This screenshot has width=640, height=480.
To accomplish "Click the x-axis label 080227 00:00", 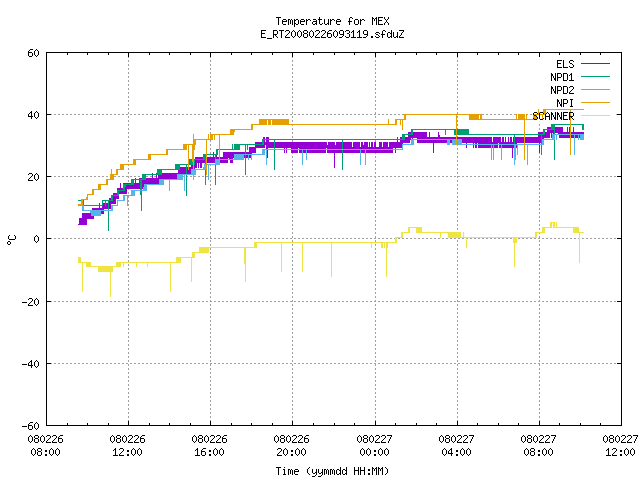I will point(374,446).
